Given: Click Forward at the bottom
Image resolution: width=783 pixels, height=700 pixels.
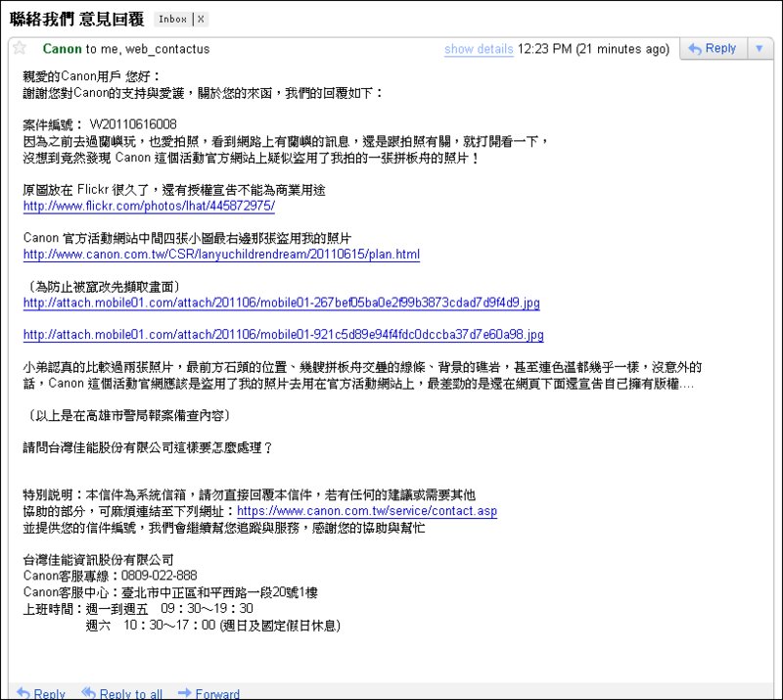Looking at the screenshot, I should pos(209,693).
